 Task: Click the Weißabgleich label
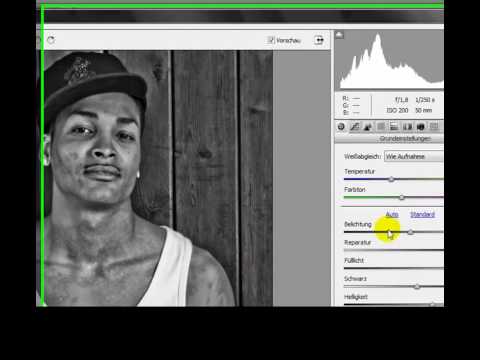click(x=362, y=156)
